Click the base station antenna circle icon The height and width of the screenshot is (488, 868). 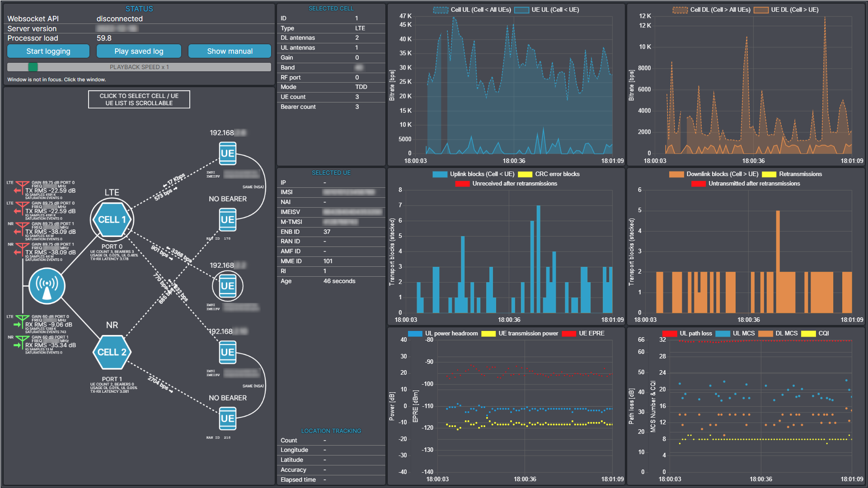tap(47, 285)
